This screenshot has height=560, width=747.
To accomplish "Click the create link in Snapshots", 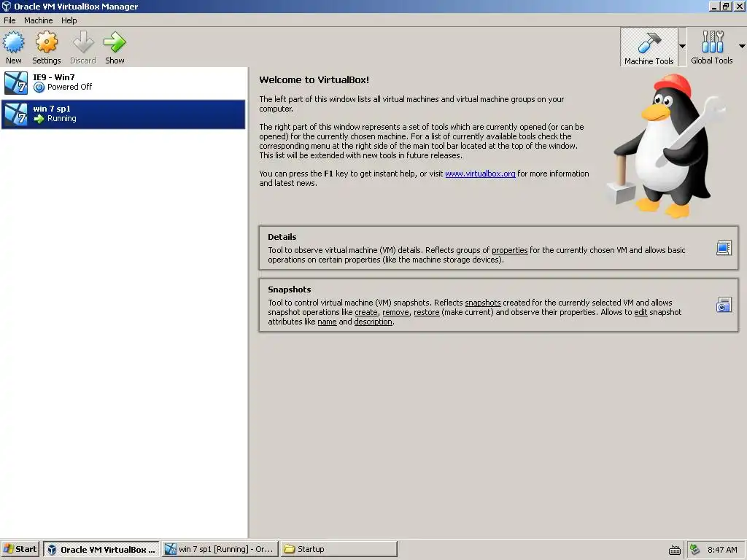I will click(366, 312).
